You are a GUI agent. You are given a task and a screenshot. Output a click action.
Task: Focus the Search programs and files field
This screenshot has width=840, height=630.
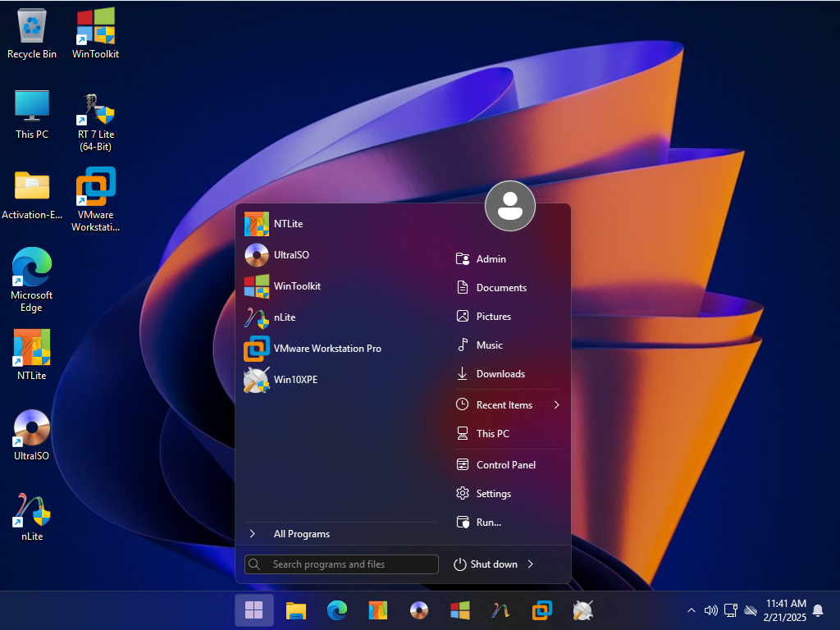341,564
